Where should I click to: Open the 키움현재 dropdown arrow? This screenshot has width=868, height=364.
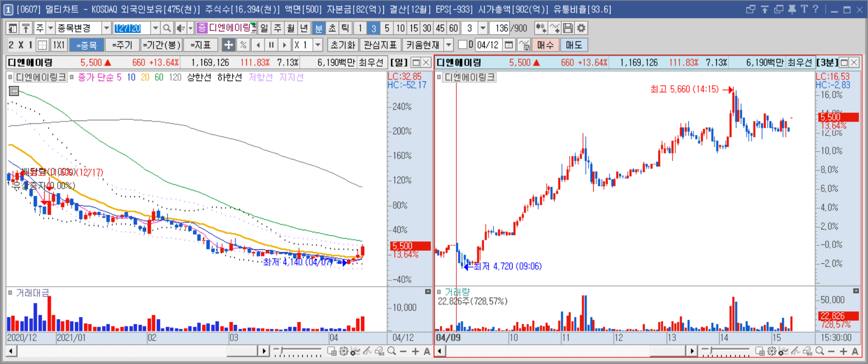click(x=449, y=45)
